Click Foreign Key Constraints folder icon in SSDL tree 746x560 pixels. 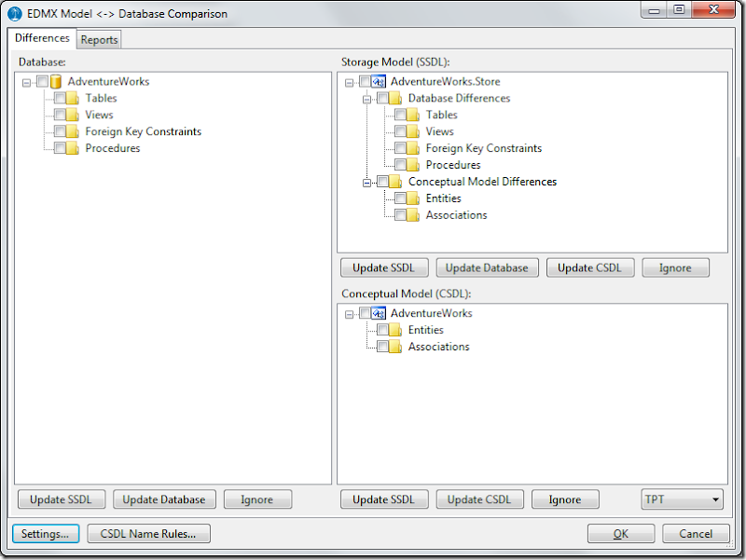click(413, 148)
